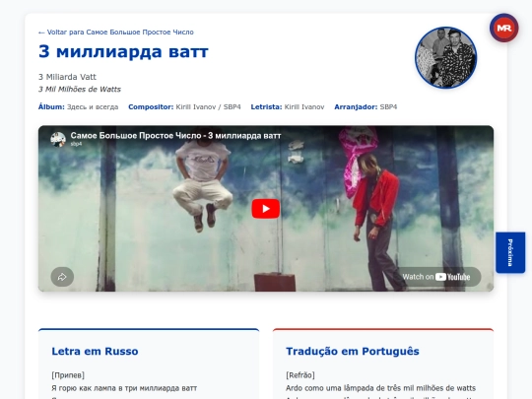The height and width of the screenshot is (399, 532).
Task: Click the round MR logo badge
Action: [503, 28]
